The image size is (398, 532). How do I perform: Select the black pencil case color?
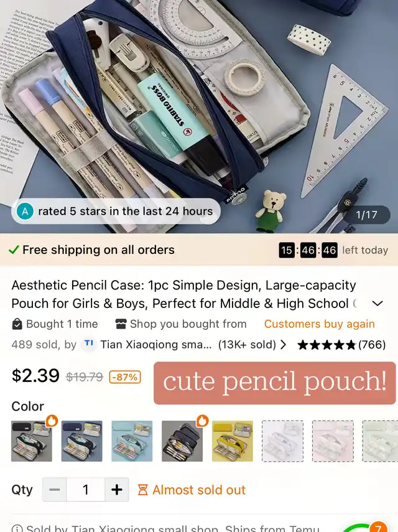(32, 441)
